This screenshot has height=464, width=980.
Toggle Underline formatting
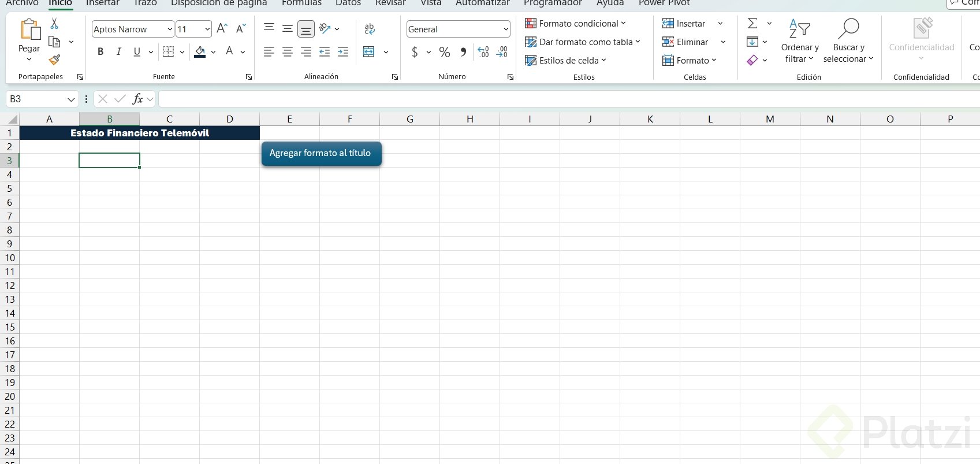pos(137,52)
